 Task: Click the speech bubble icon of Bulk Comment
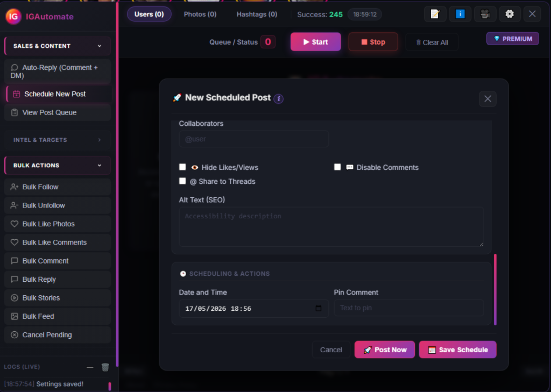15,261
